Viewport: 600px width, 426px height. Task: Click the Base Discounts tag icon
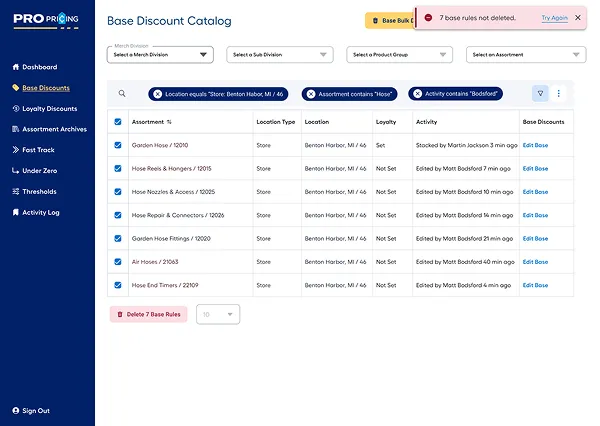(16, 88)
